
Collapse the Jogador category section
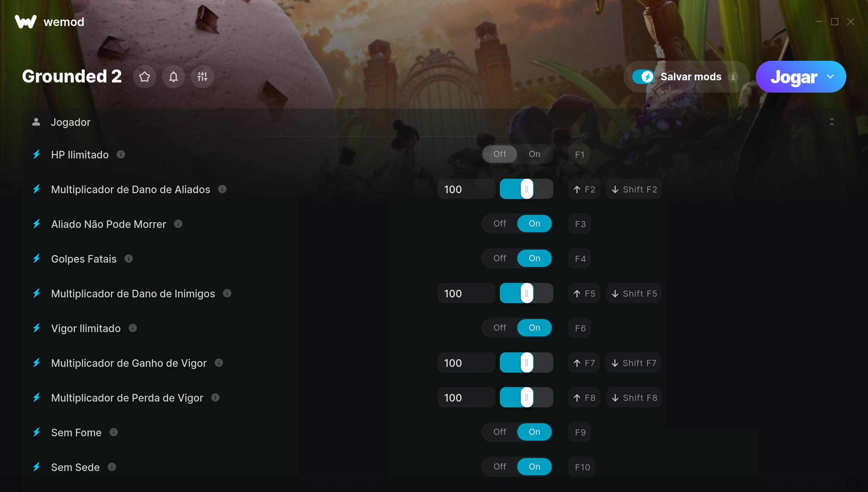pos(832,122)
